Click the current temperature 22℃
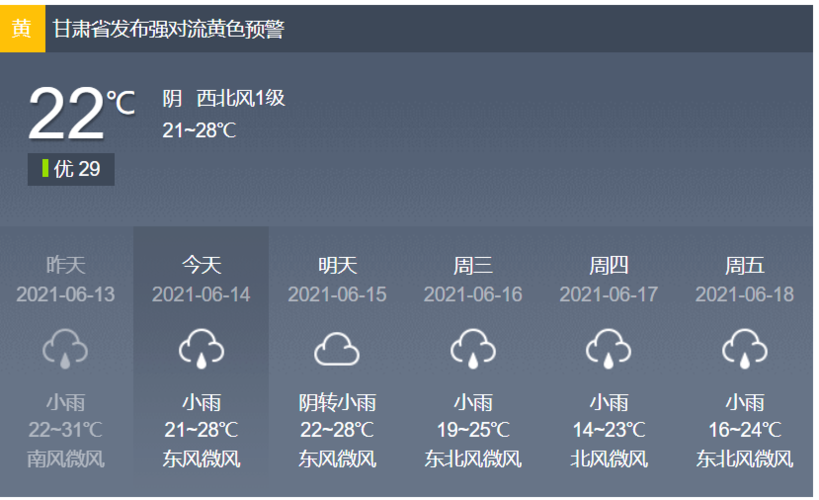Image resolution: width=819 pixels, height=500 pixels. pos(82,113)
